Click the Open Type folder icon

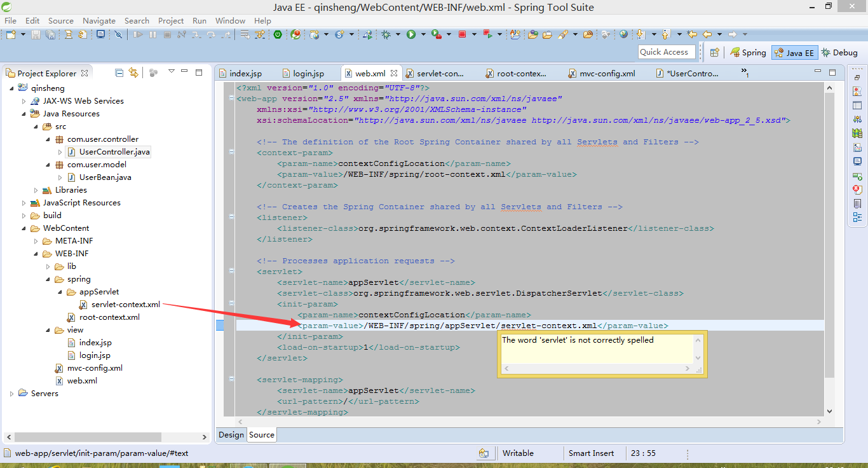532,34
